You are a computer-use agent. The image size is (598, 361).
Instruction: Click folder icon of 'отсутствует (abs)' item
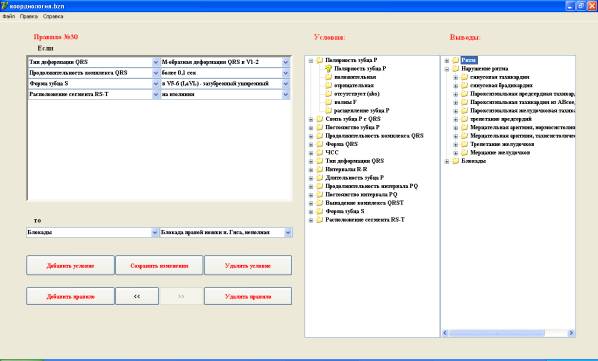point(328,94)
